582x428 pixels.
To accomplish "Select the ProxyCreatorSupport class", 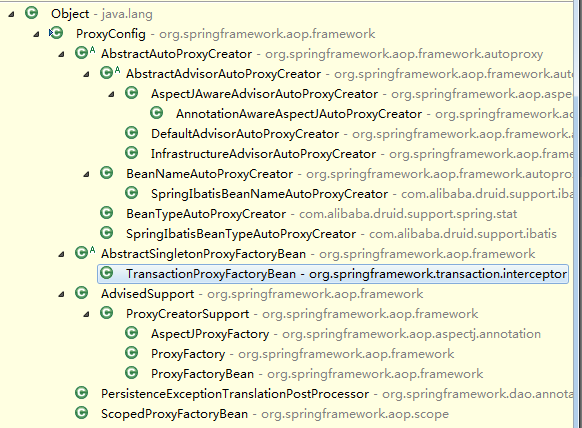I will [x=187, y=314].
